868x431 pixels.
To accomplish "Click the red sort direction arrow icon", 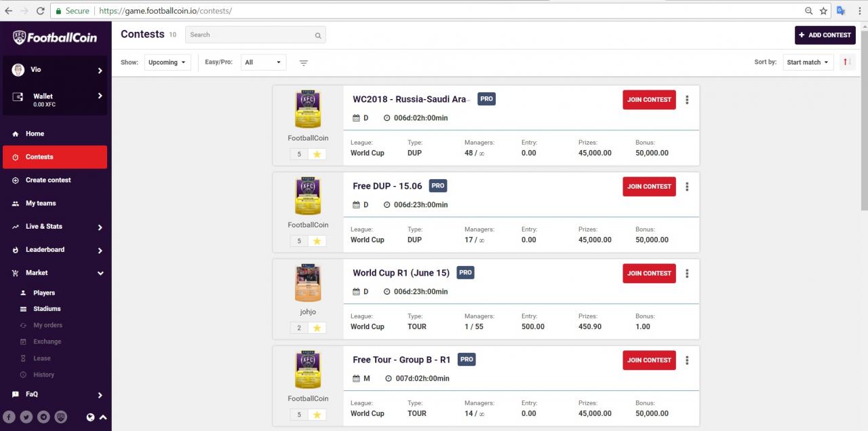I will tap(846, 61).
